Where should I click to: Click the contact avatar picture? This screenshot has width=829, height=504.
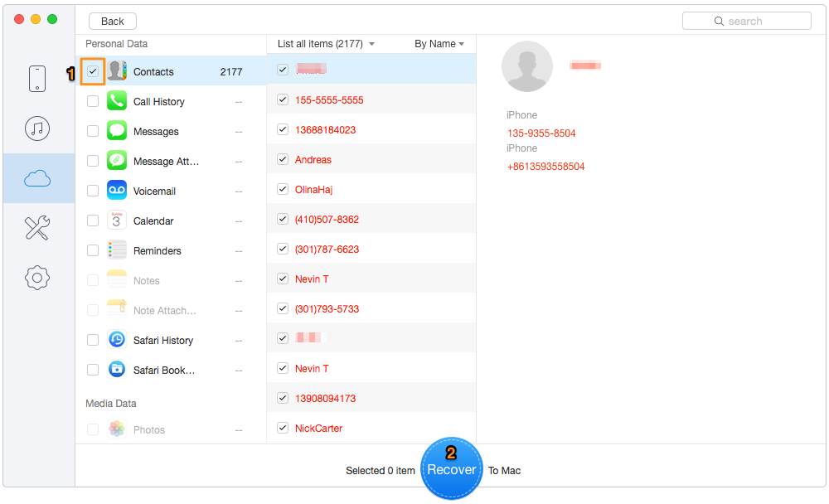click(x=527, y=66)
